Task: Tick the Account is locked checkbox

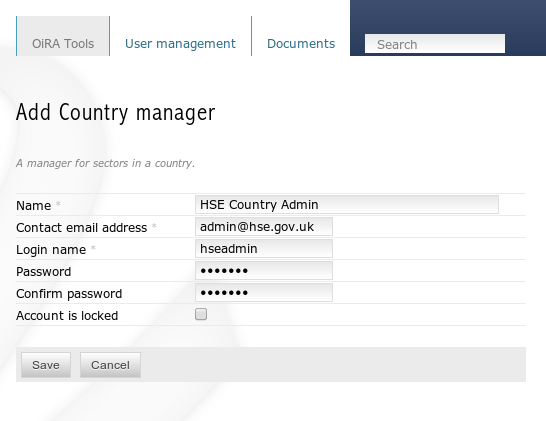Action: pyautogui.click(x=201, y=314)
